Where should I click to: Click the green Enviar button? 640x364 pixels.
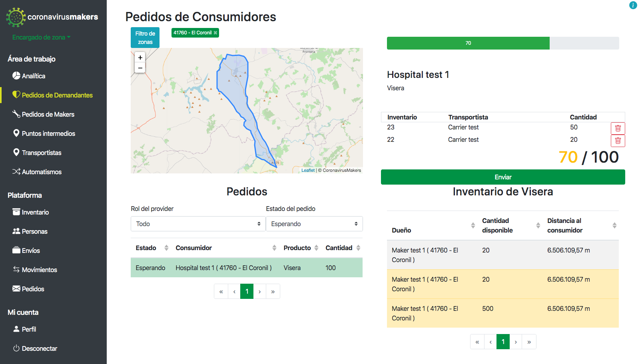tap(503, 177)
